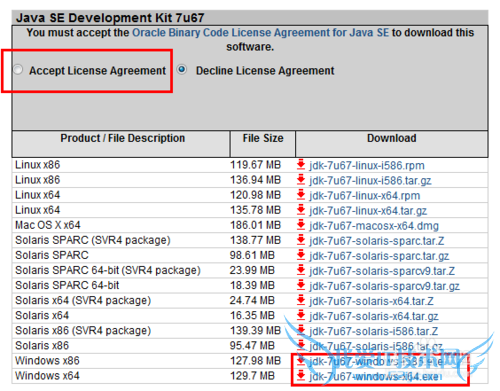Download jdk-7u67-solaris-sparc.tar.gz file link
The image size is (500, 391).
(379, 256)
